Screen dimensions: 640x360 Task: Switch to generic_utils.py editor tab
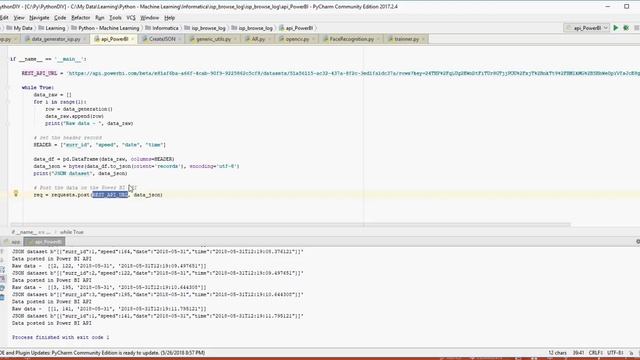[x=213, y=39]
